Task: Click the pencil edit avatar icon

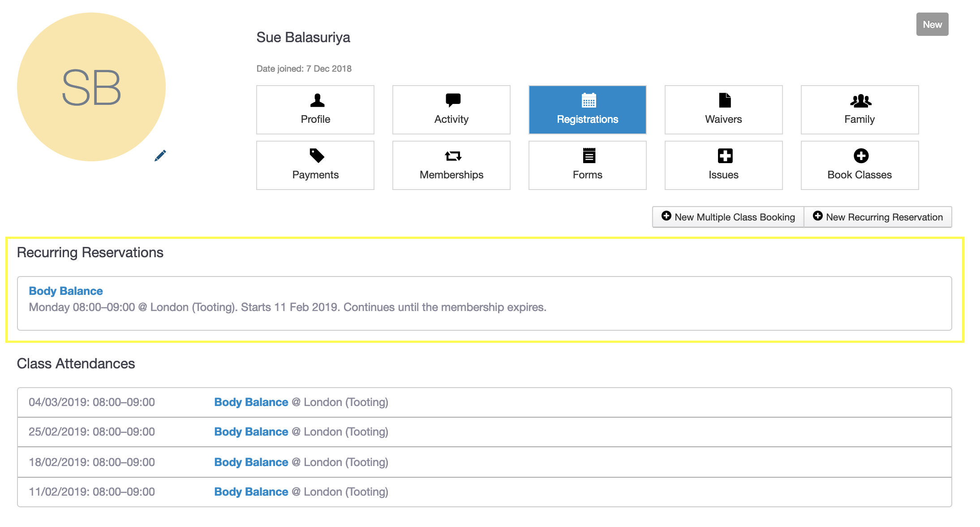Action: [160, 156]
